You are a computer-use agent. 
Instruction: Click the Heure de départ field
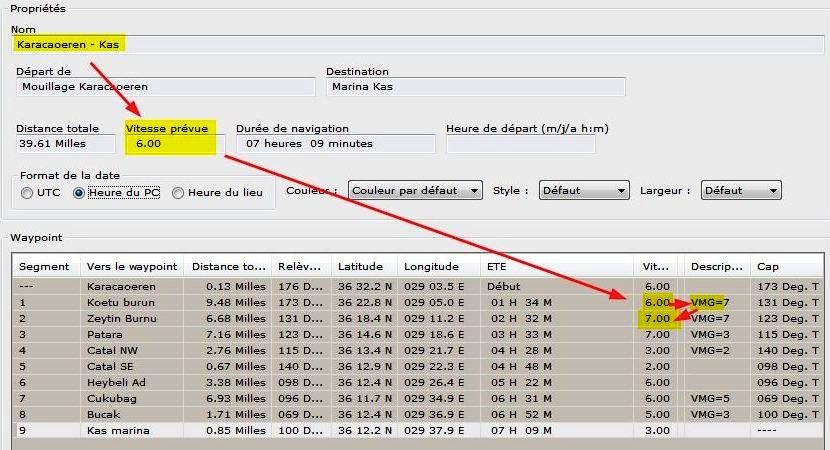521,144
